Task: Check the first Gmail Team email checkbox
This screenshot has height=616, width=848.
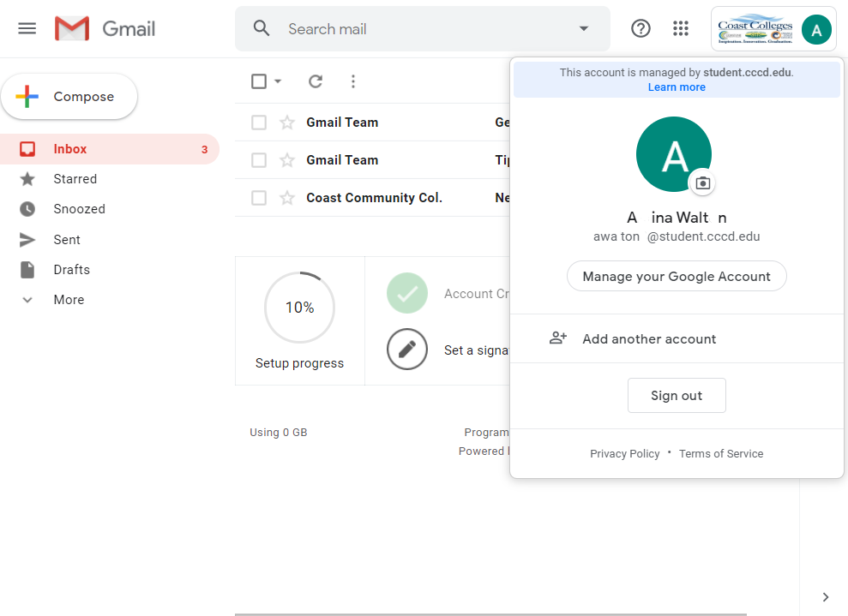Action: coord(259,123)
